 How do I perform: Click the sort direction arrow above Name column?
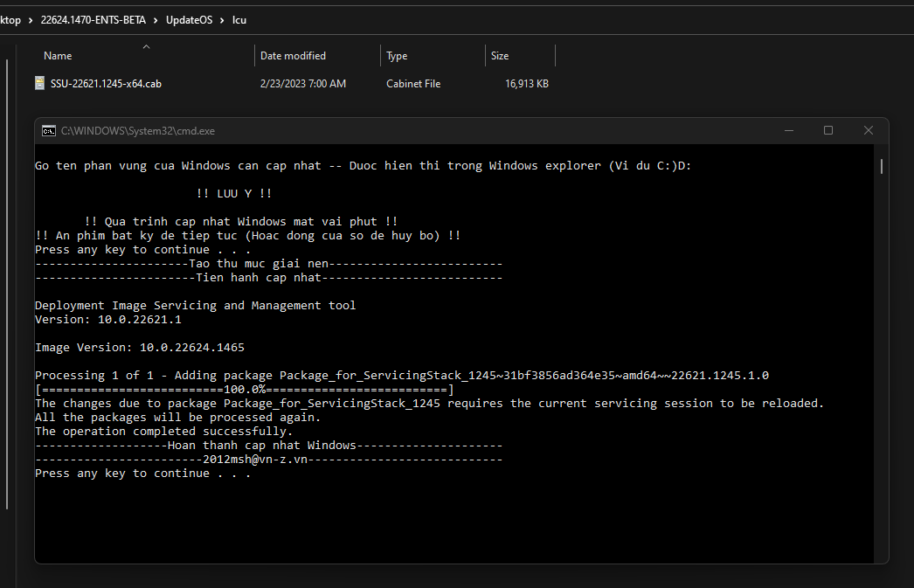point(146,46)
